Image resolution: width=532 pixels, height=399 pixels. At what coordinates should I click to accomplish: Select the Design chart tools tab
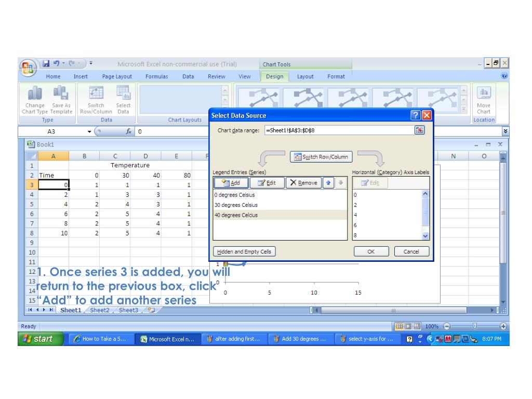(x=274, y=77)
